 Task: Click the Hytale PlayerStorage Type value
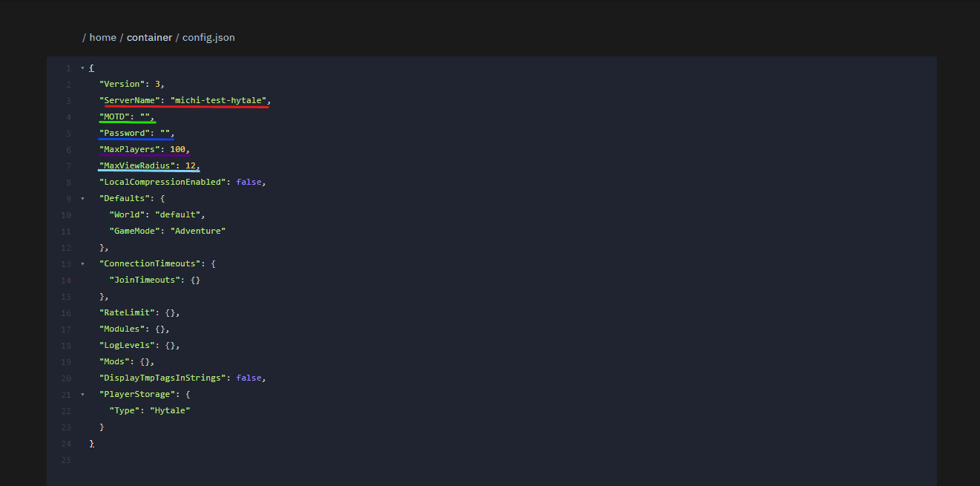pos(170,410)
